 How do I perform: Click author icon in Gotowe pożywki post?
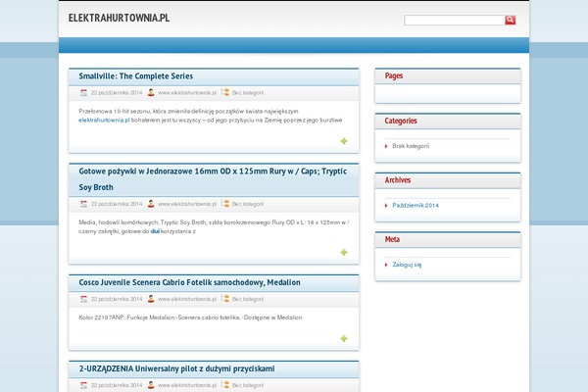[151, 204]
